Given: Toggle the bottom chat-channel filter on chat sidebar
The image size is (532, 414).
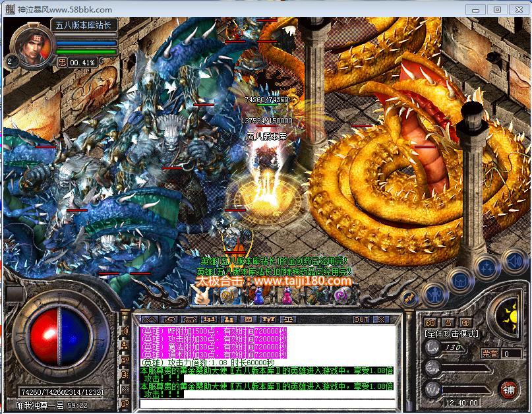Looking at the screenshot, I should coord(125,403).
